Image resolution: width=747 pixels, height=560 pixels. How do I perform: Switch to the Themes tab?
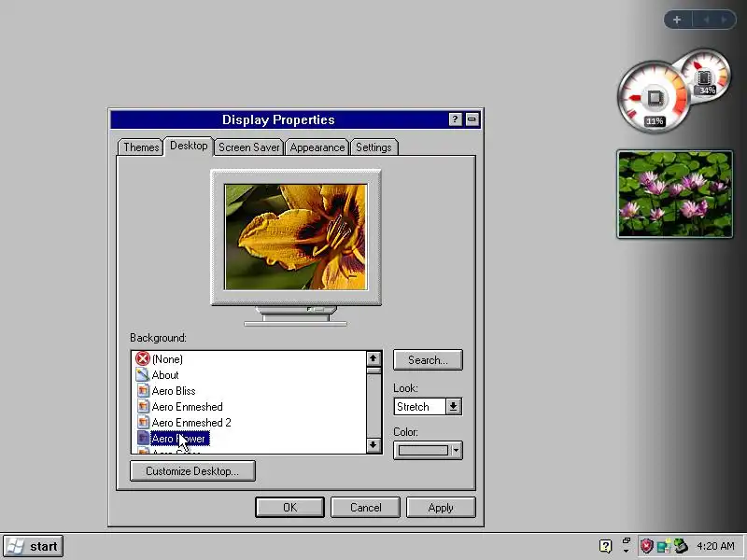click(141, 147)
